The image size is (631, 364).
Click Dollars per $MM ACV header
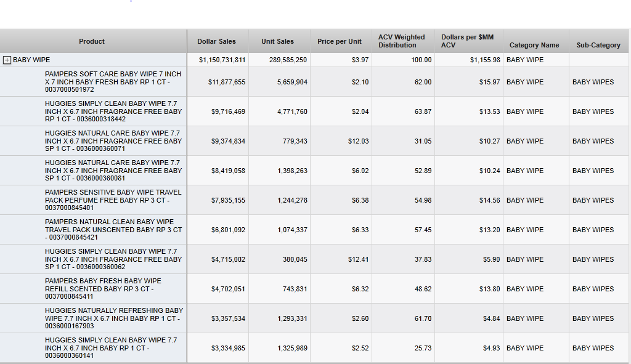[x=467, y=41]
